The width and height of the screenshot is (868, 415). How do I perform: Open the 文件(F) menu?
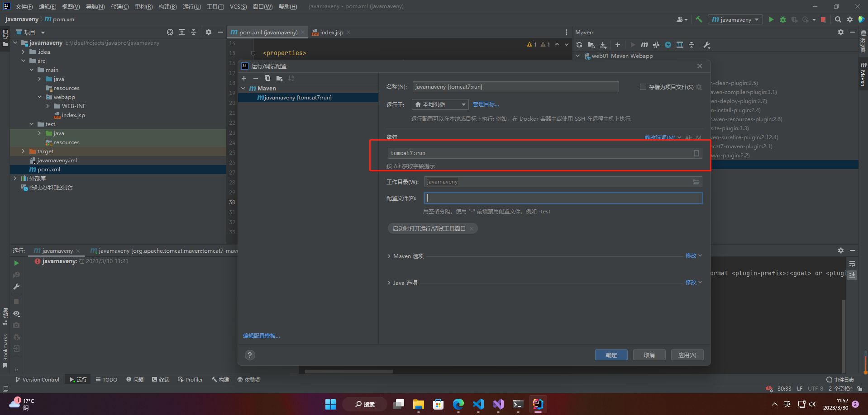24,6
